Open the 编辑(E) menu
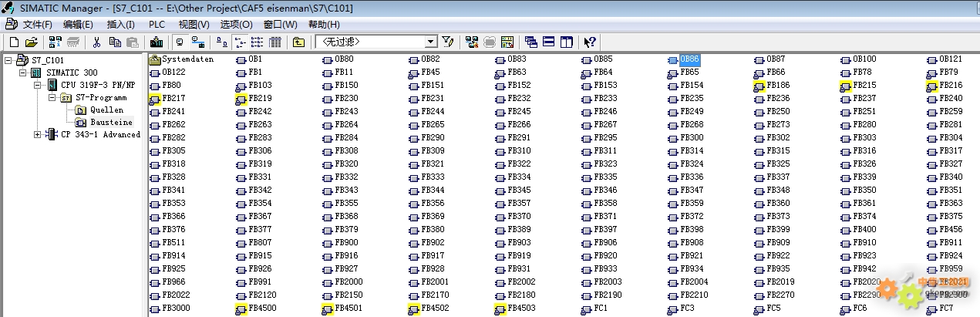The width and height of the screenshot is (980, 317). tap(78, 24)
